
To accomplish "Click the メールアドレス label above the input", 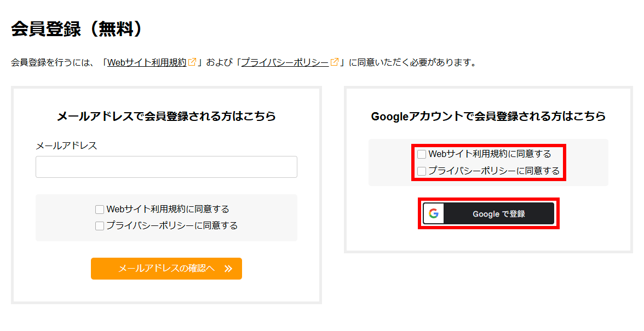I will tap(66, 146).
